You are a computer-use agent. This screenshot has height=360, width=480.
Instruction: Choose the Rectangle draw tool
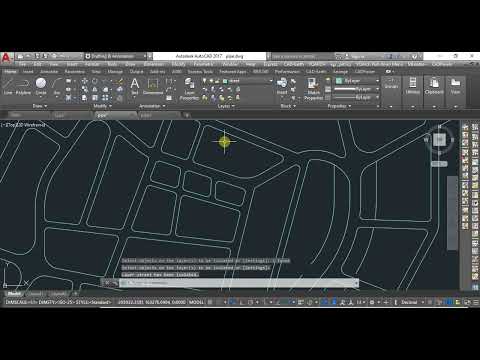pos(69,81)
